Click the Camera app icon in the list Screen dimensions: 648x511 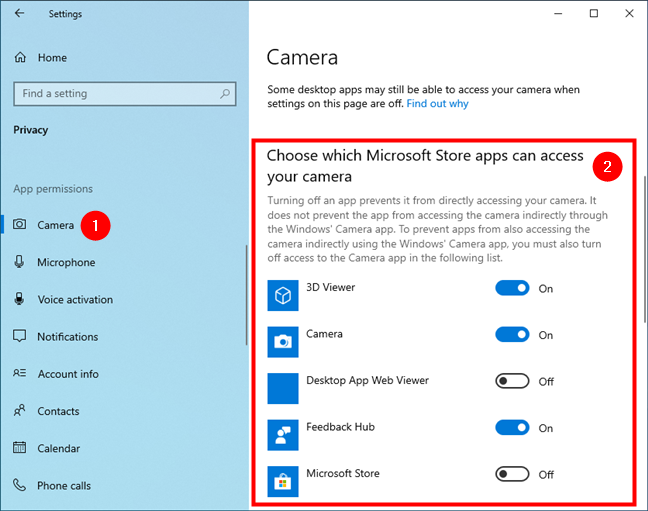[283, 342]
